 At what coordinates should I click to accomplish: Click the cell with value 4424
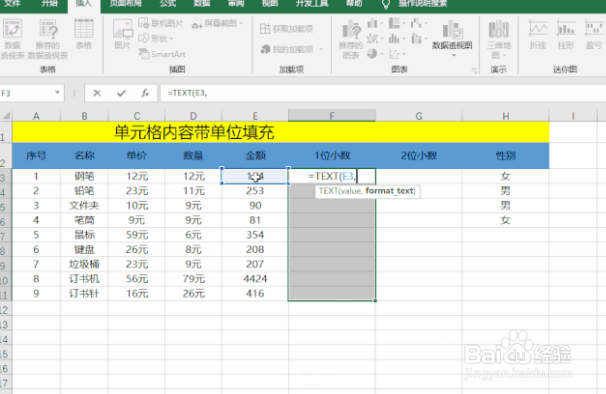tap(255, 279)
